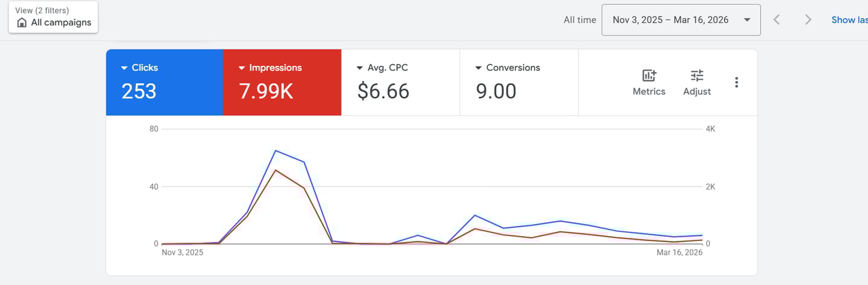Viewport: 868px width, 285px height.
Task: Open the Metrics chart icon
Action: (x=649, y=76)
